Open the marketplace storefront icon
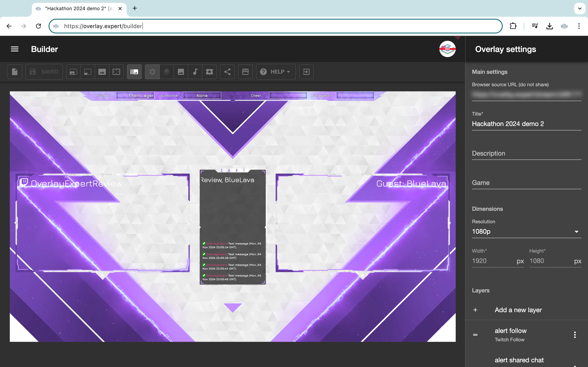 point(245,72)
